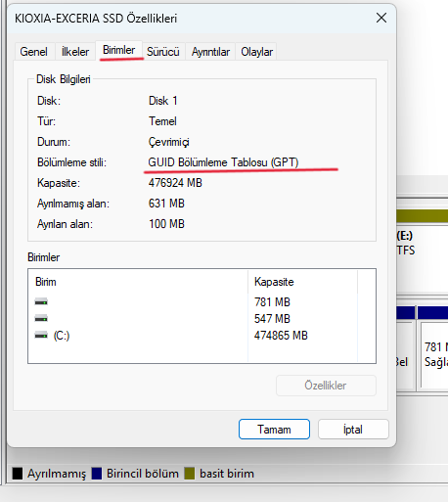
Task: Select the drive icon of the 547 MB volume
Action: coord(41,318)
